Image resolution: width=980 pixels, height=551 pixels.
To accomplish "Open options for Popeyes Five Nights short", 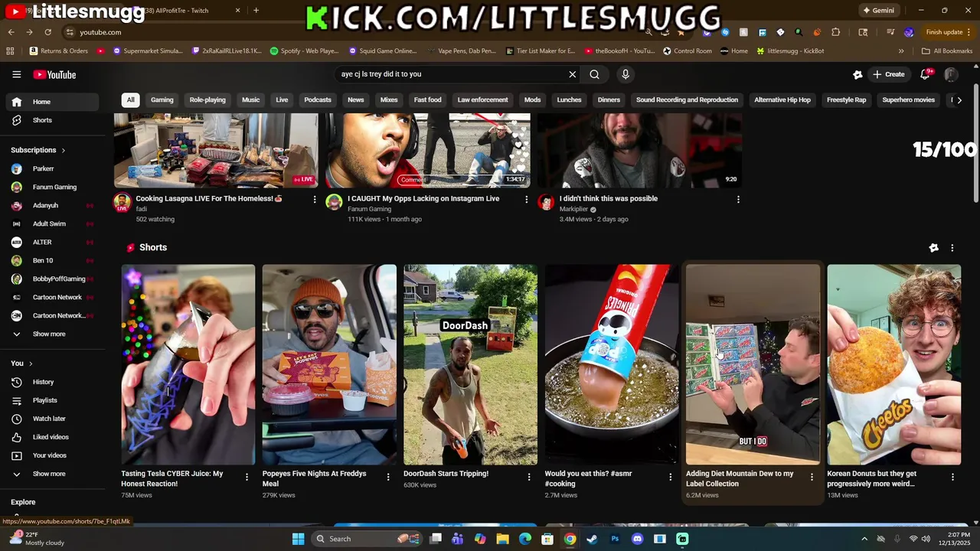I will pyautogui.click(x=387, y=477).
